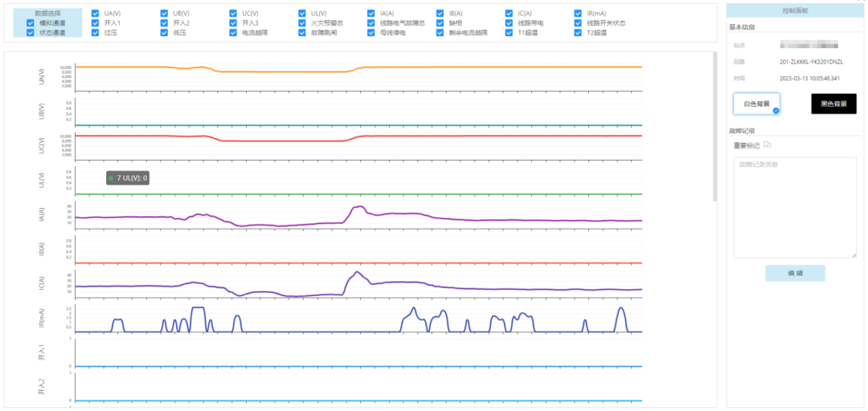868x411 pixels.
Task: Toggle the 剩余电流越限 checkbox
Action: (440, 33)
